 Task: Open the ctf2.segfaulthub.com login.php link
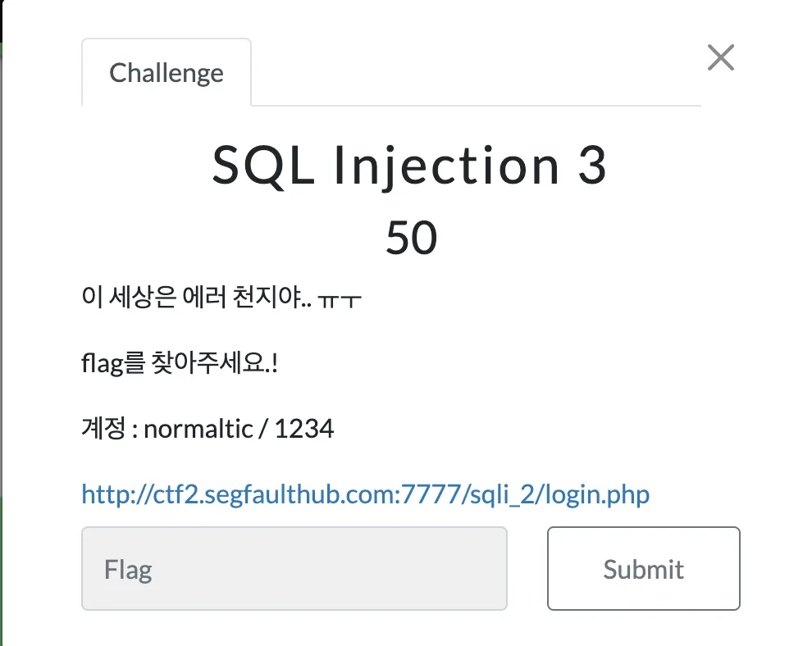365,494
